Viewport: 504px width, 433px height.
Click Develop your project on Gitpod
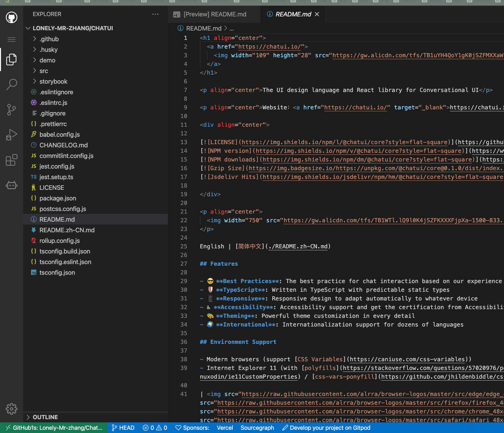pyautogui.click(x=326, y=428)
